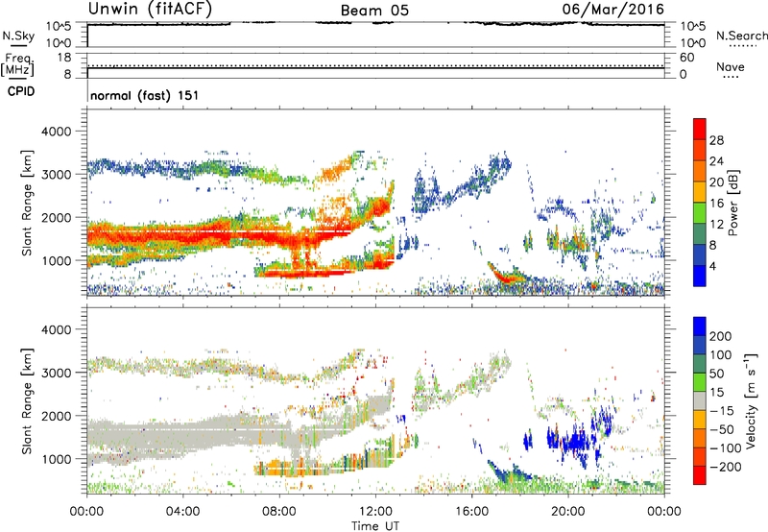Click the "Nave" legend label

point(731,67)
